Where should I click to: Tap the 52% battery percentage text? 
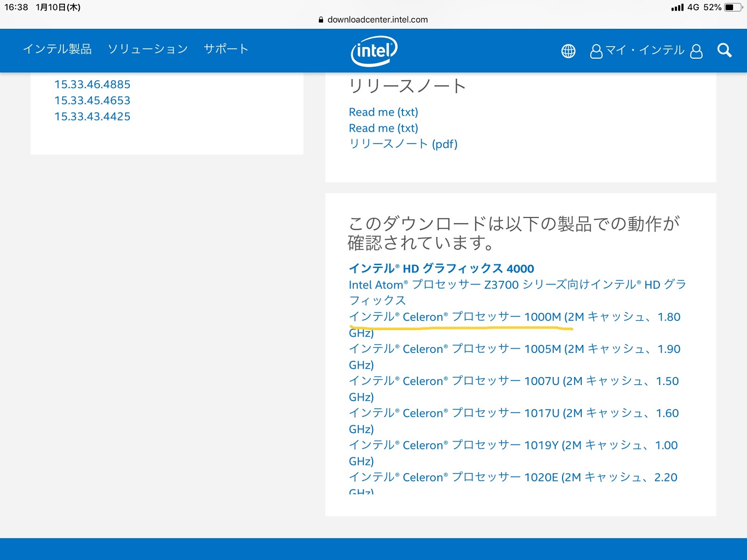[712, 7]
